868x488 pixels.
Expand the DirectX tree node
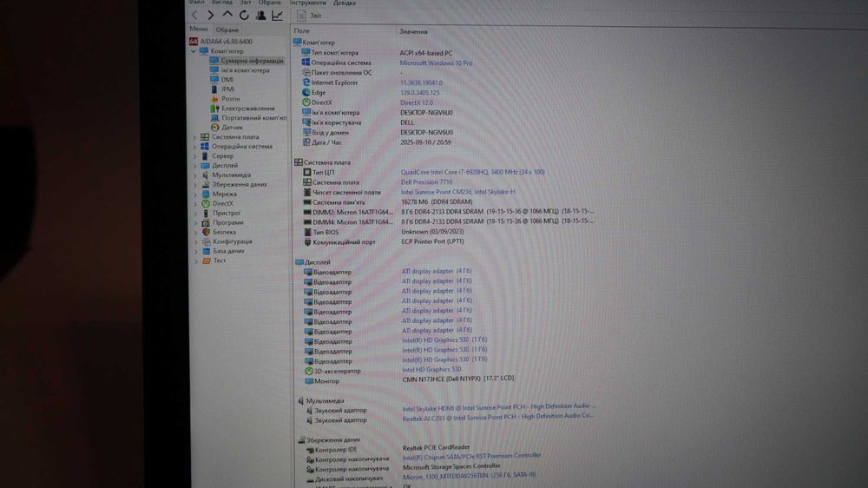tap(194, 204)
